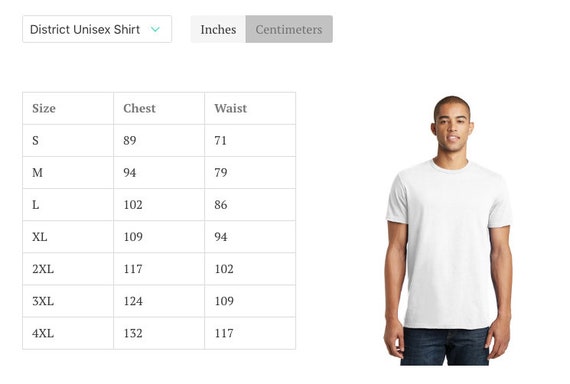570x384 pixels.
Task: Click waist value 86 for size L
Action: pos(221,205)
